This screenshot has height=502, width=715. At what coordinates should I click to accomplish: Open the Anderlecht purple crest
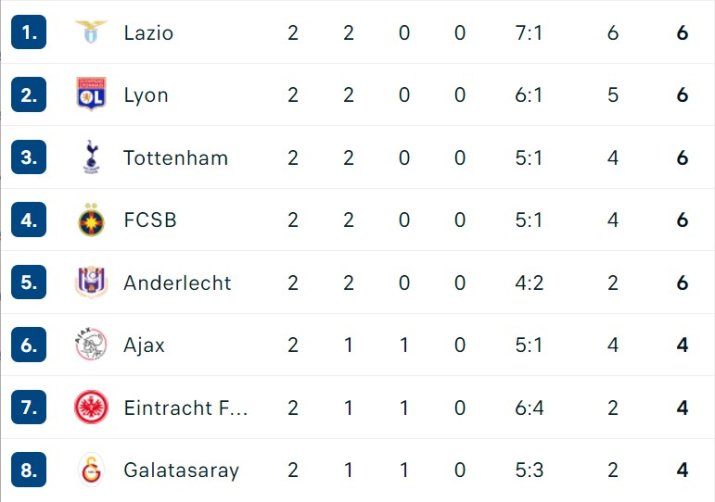point(91,282)
